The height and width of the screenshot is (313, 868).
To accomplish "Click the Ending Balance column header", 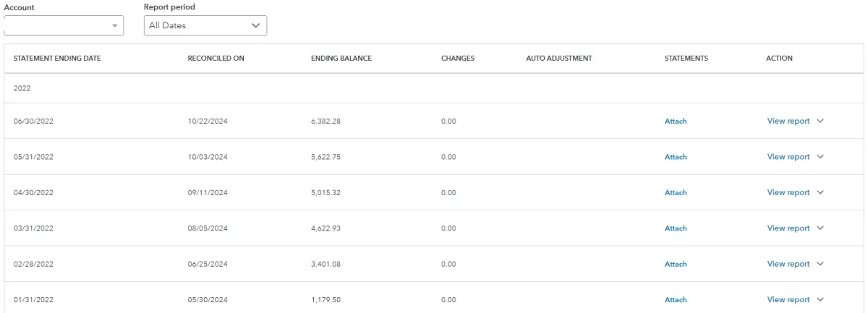I will pyautogui.click(x=341, y=59).
